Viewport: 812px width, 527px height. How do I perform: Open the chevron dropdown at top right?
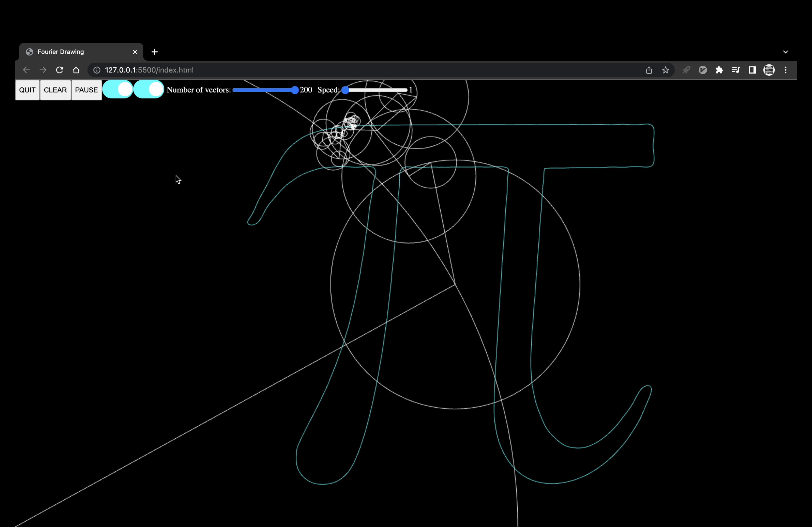786,52
